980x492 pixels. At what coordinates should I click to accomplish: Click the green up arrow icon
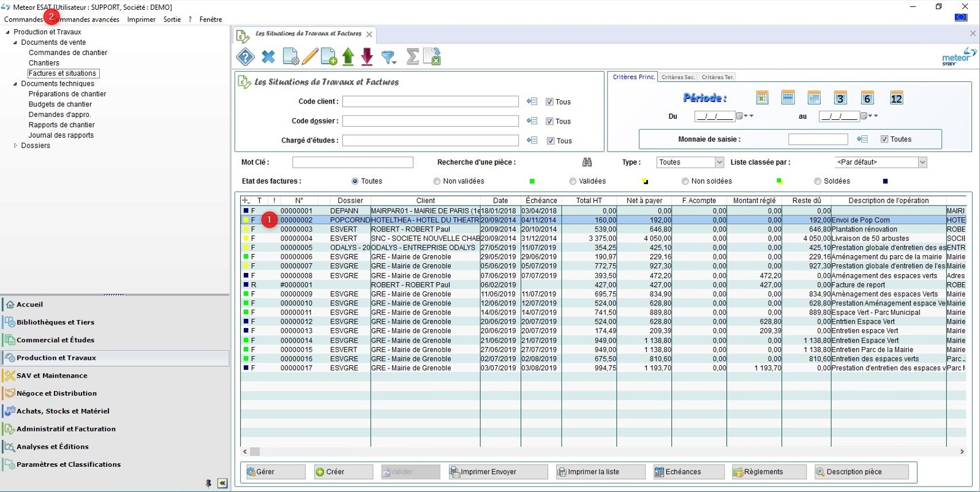(x=348, y=57)
